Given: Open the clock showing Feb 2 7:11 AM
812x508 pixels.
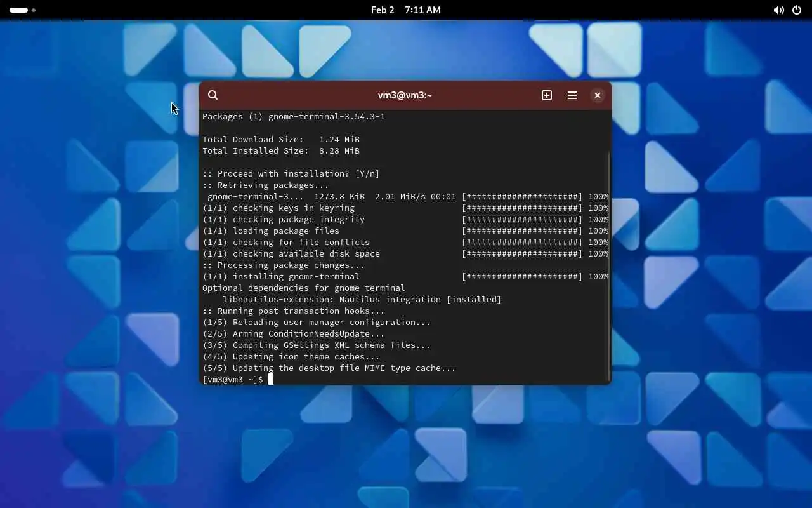Looking at the screenshot, I should pyautogui.click(x=406, y=10).
